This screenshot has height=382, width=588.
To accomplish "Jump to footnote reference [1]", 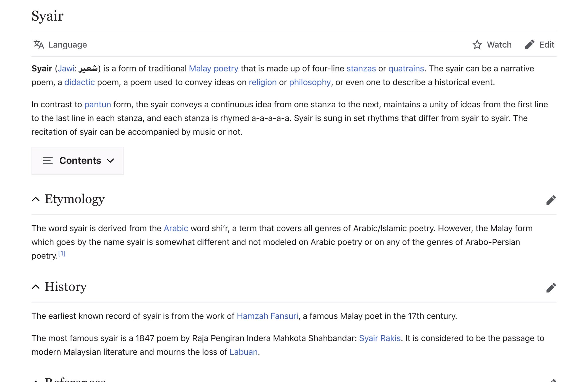I will [x=62, y=254].
